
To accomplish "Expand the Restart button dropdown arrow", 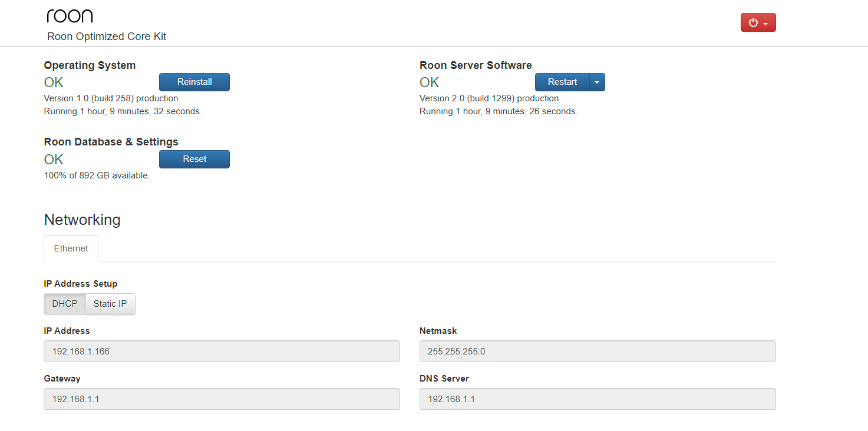I will pyautogui.click(x=597, y=82).
